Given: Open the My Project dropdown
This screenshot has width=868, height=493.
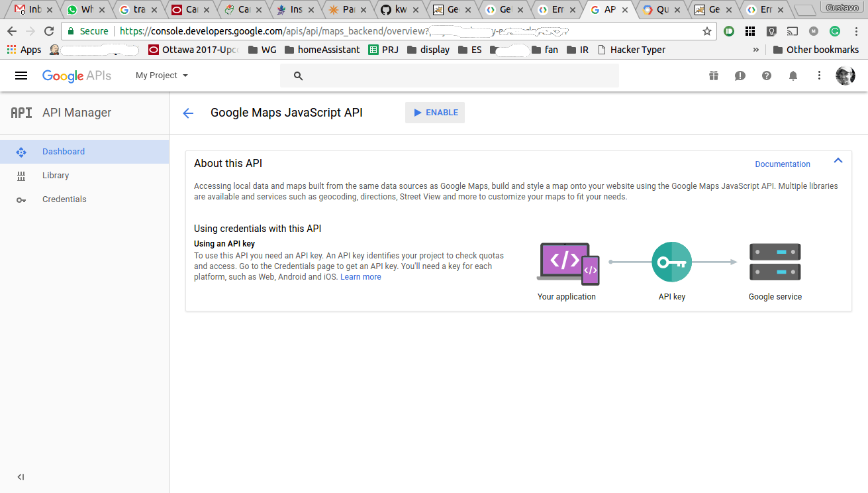Looking at the screenshot, I should 162,76.
